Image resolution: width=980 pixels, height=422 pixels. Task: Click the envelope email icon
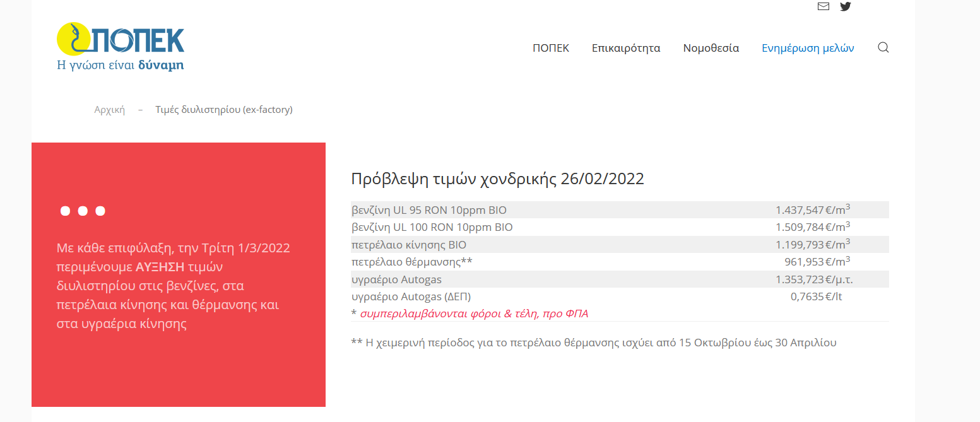823,7
